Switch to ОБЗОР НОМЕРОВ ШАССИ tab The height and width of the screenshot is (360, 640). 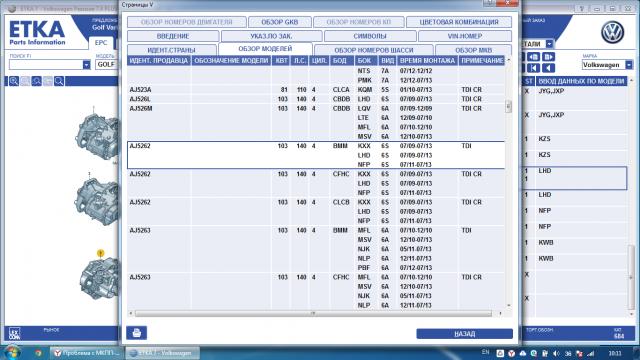(x=373, y=50)
